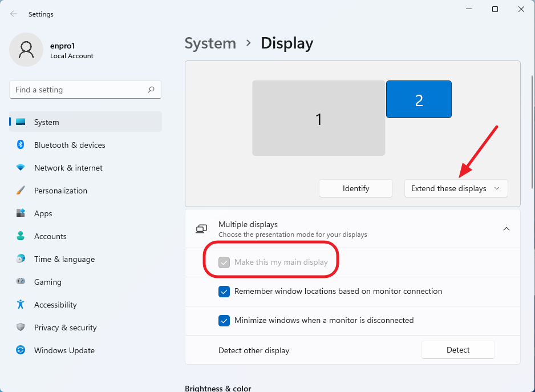The width and height of the screenshot is (535, 392).
Task: Collapse the Multiple displays section chevron
Action: (506, 229)
